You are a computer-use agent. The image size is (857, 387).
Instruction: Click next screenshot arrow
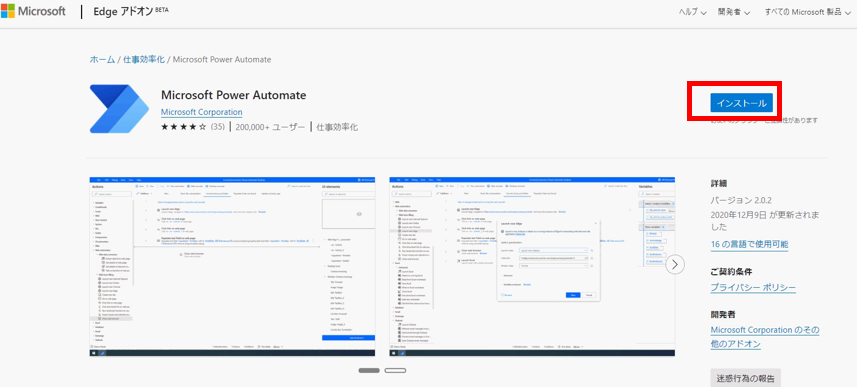pyautogui.click(x=675, y=265)
